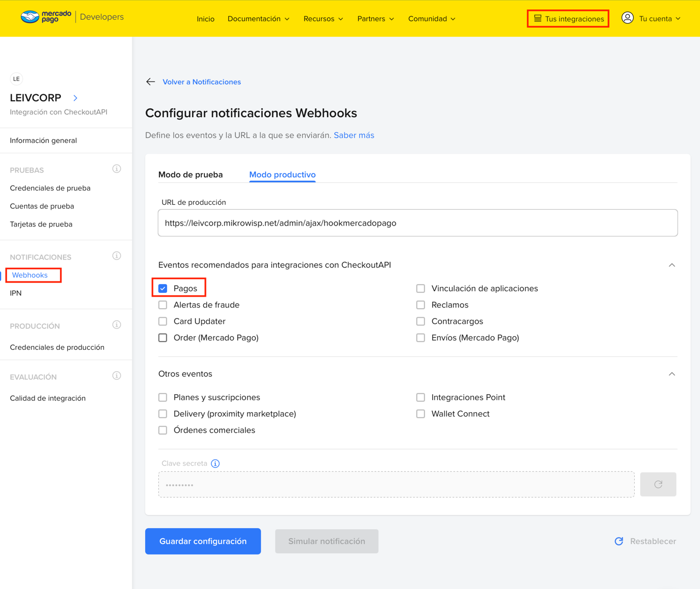Expand the Recursos dropdown menu

point(324,19)
